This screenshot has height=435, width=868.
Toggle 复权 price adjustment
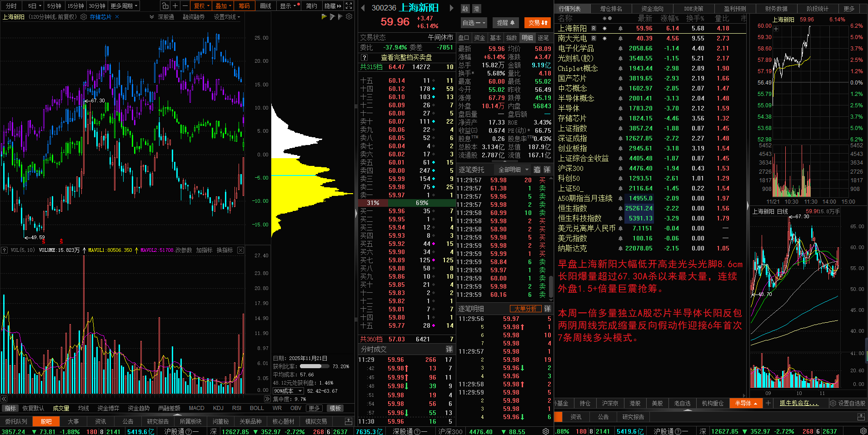(x=202, y=6)
